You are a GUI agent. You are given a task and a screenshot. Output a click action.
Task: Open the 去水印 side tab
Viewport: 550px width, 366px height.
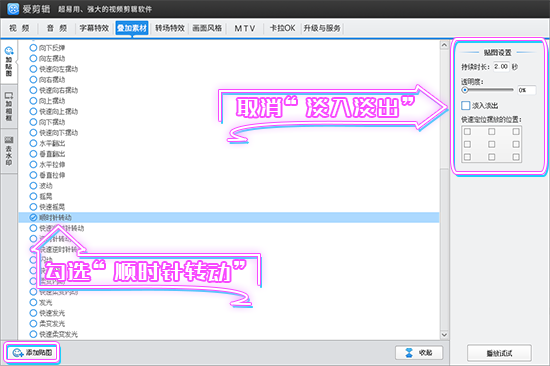coord(9,151)
